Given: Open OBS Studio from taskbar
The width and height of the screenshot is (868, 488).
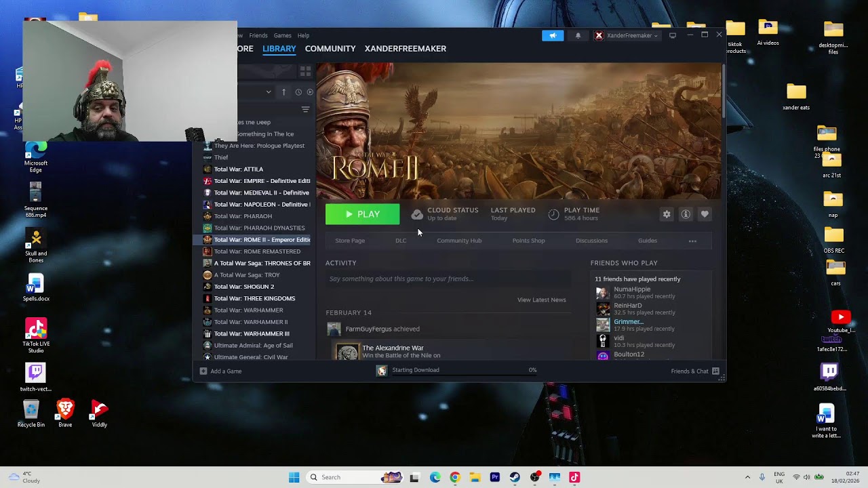Looking at the screenshot, I should 535,477.
